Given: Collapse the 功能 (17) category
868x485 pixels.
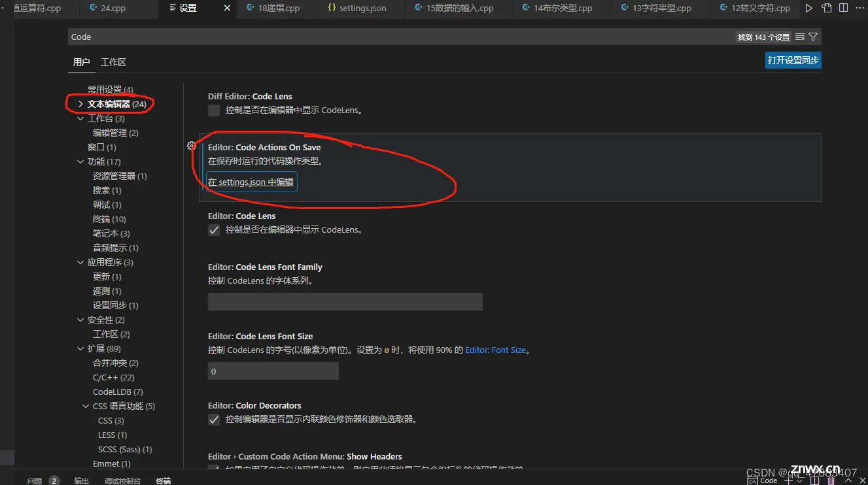Looking at the screenshot, I should pos(80,161).
